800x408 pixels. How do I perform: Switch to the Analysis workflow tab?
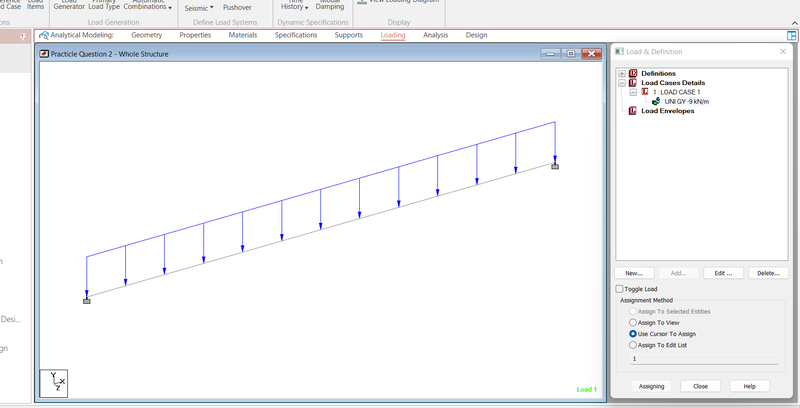[x=436, y=35]
